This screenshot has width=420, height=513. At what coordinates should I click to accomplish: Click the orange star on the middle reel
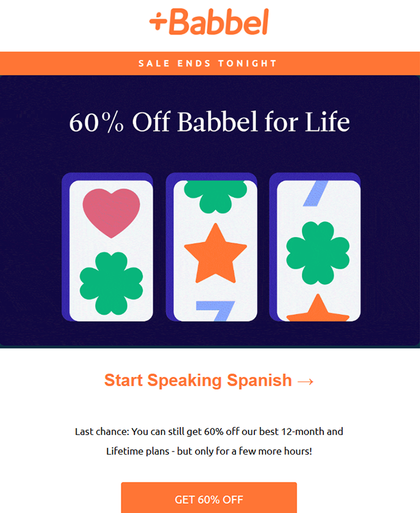click(x=215, y=253)
